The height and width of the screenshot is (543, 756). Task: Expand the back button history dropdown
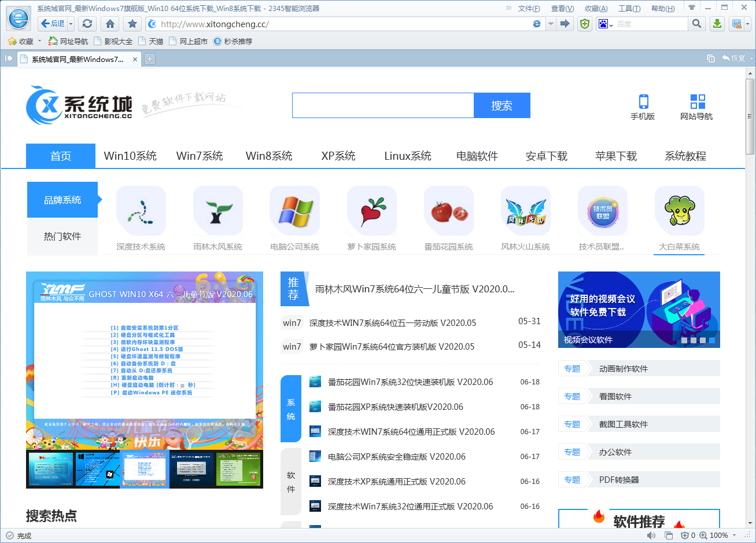coord(71,24)
